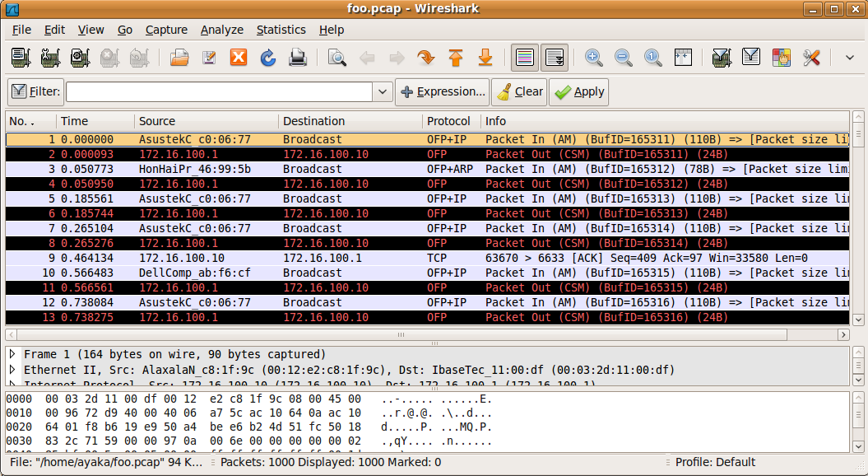Open preferences with the tools icon

[x=811, y=58]
